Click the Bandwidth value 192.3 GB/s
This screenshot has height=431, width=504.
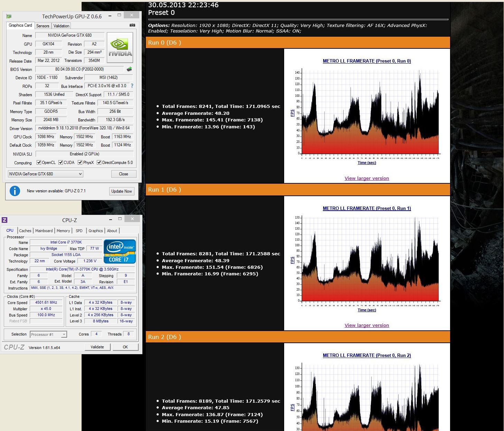click(115, 120)
